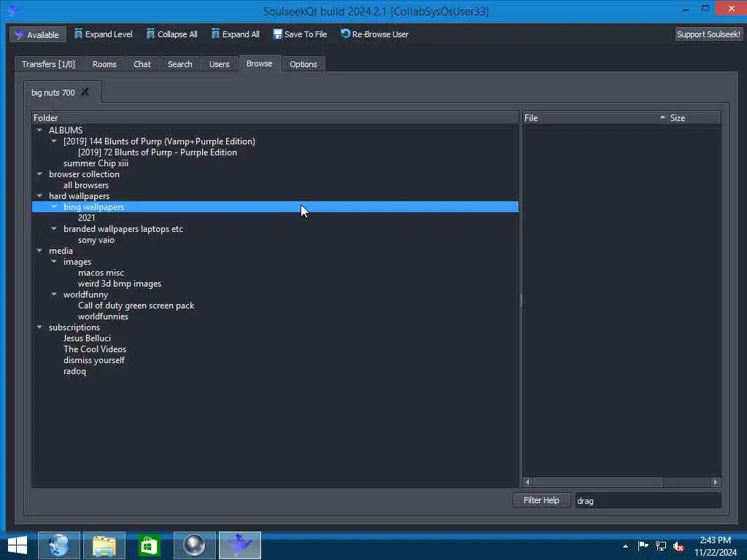Open File Explorer from the taskbar
The width and height of the screenshot is (747, 560).
pyautogui.click(x=104, y=545)
